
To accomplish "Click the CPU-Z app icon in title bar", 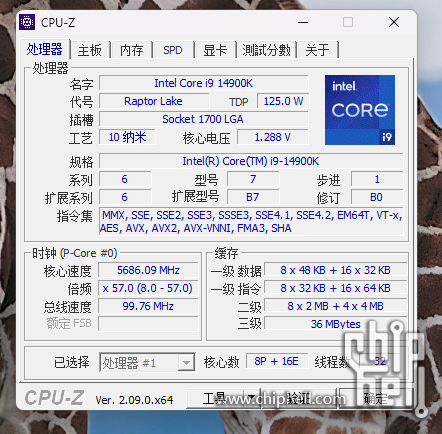I will [27, 22].
